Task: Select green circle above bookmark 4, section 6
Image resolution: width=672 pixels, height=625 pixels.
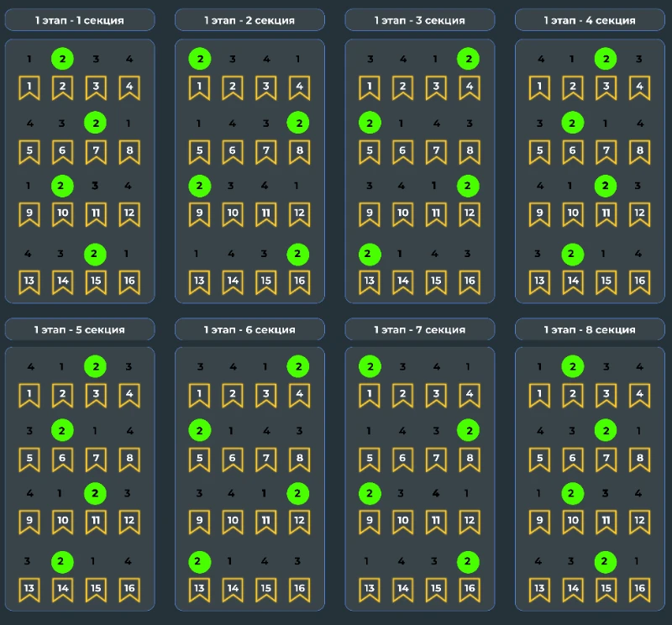Action: point(298,366)
